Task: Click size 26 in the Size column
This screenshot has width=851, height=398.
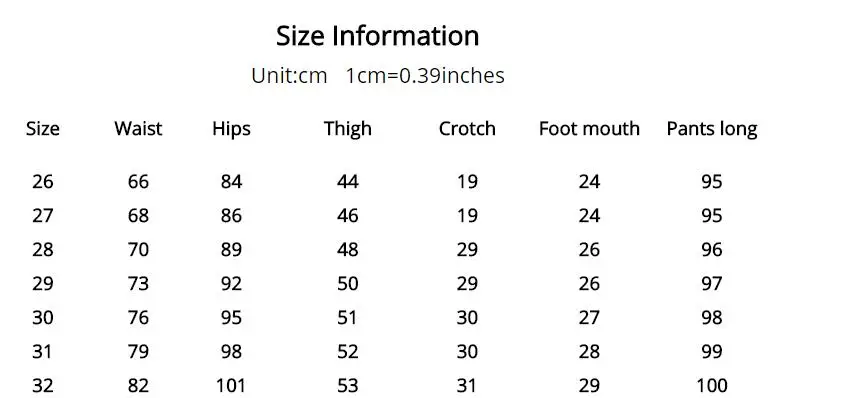Action: [43, 181]
